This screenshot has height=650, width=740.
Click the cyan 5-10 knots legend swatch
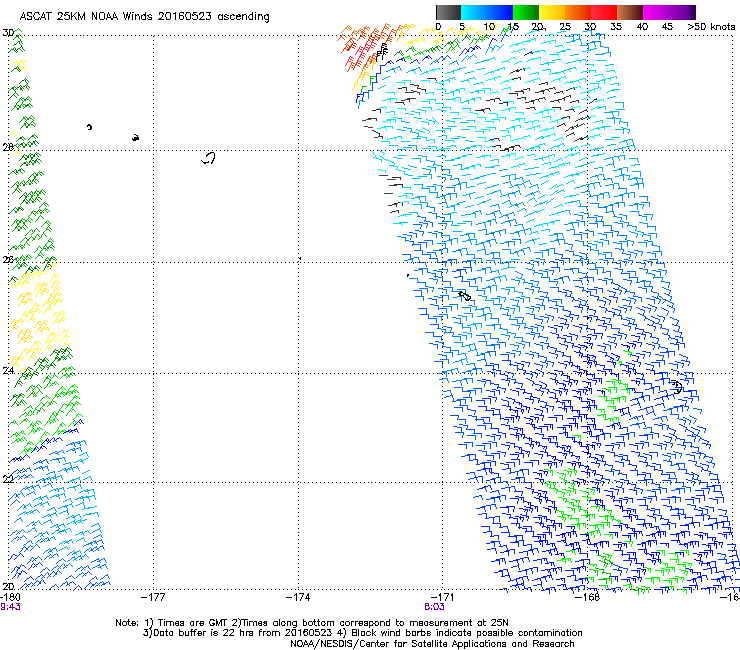[474, 12]
